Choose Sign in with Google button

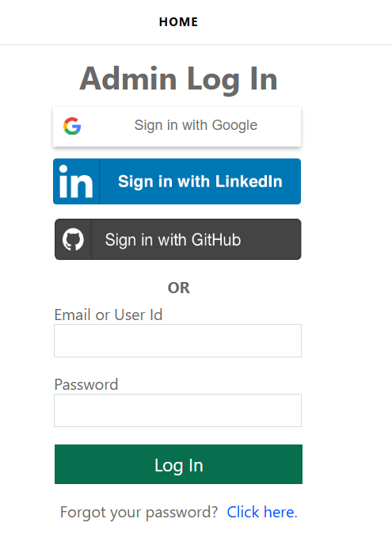177,127
